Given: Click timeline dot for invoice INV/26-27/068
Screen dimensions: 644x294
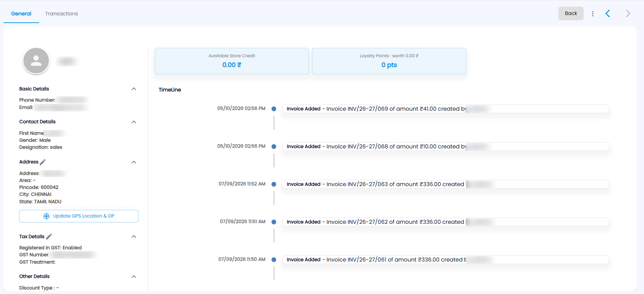Looking at the screenshot, I should point(274,147).
